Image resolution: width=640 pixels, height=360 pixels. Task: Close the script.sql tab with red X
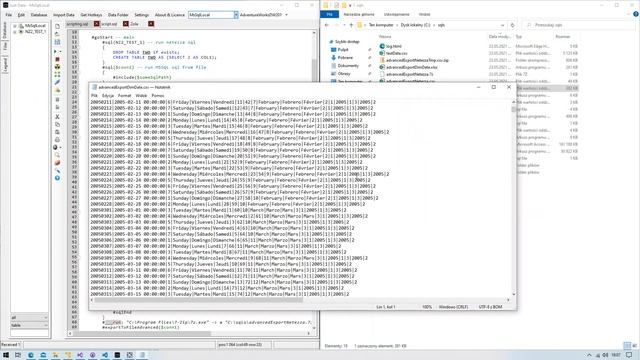point(126,24)
